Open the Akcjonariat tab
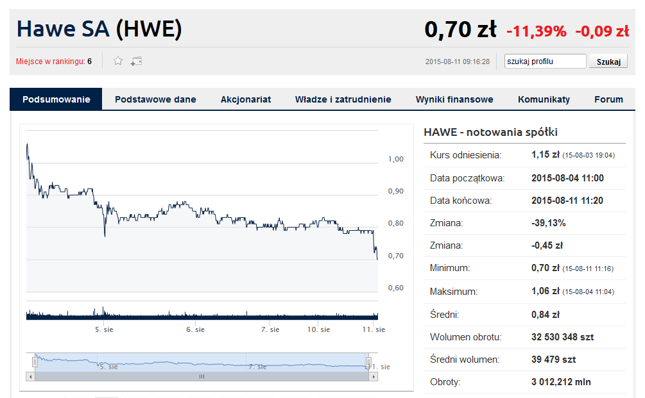The height and width of the screenshot is (398, 645). pyautogui.click(x=246, y=99)
